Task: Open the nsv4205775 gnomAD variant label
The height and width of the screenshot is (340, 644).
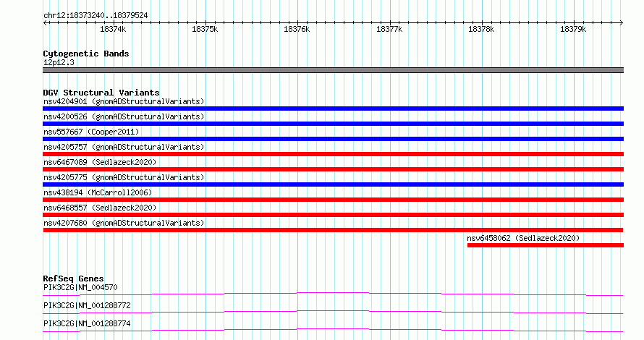Action: coord(124,177)
